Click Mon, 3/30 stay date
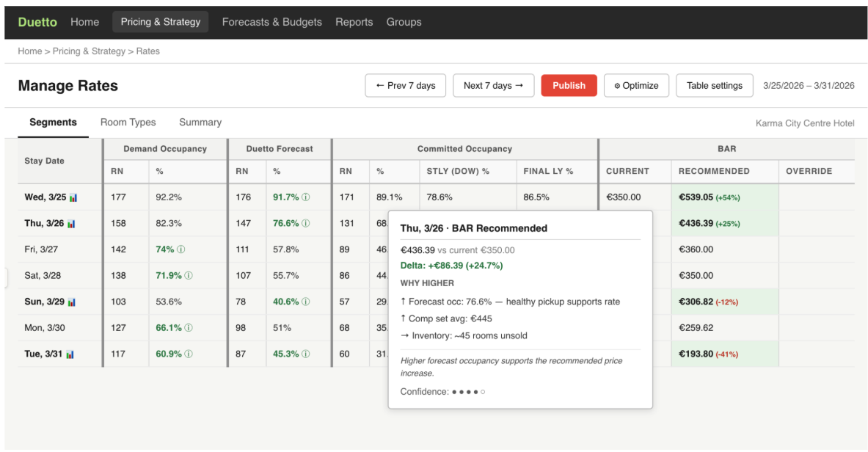Viewport: 868px width, 452px height. click(45, 328)
